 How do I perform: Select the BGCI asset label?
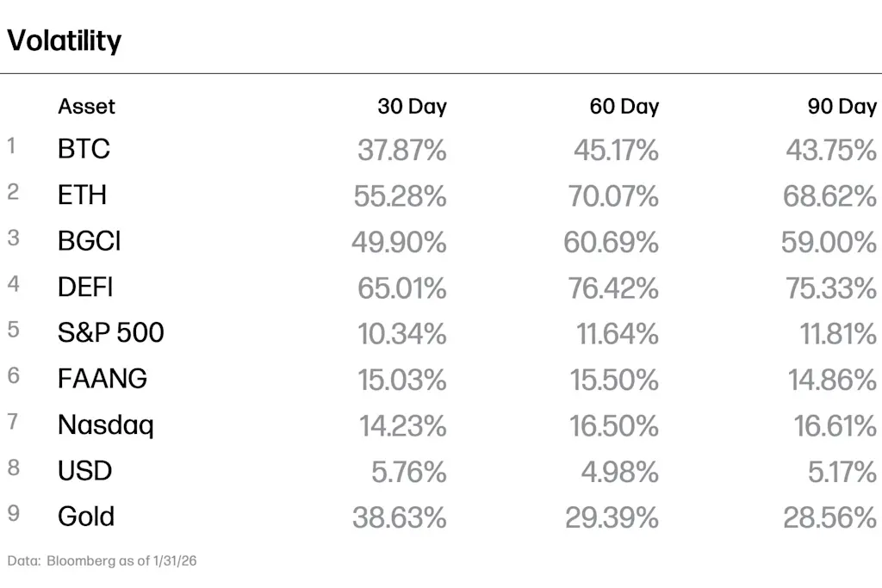[89, 241]
